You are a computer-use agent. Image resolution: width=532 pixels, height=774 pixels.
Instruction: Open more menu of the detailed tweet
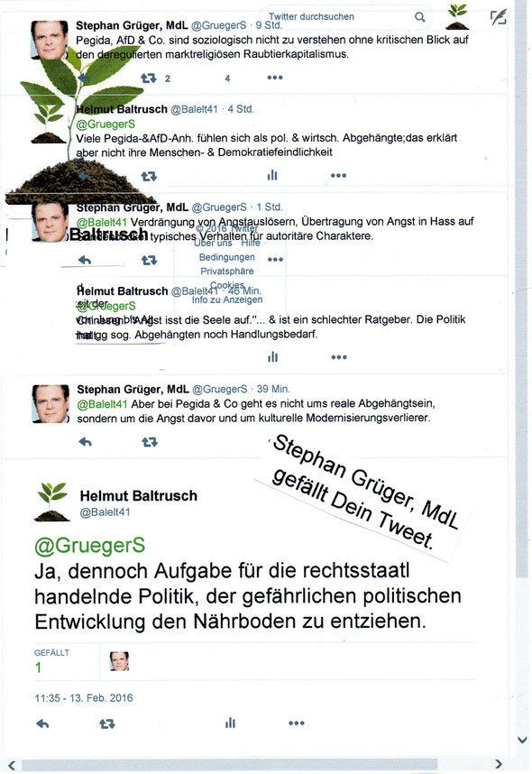click(x=297, y=723)
